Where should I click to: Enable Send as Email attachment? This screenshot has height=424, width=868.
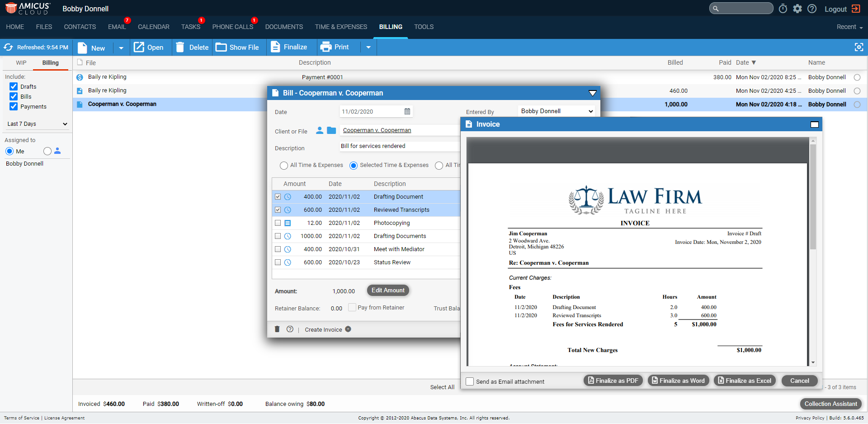[x=470, y=381]
